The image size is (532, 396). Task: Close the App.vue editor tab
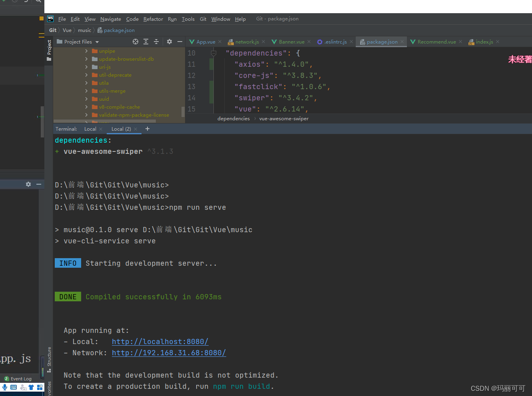[x=220, y=42]
